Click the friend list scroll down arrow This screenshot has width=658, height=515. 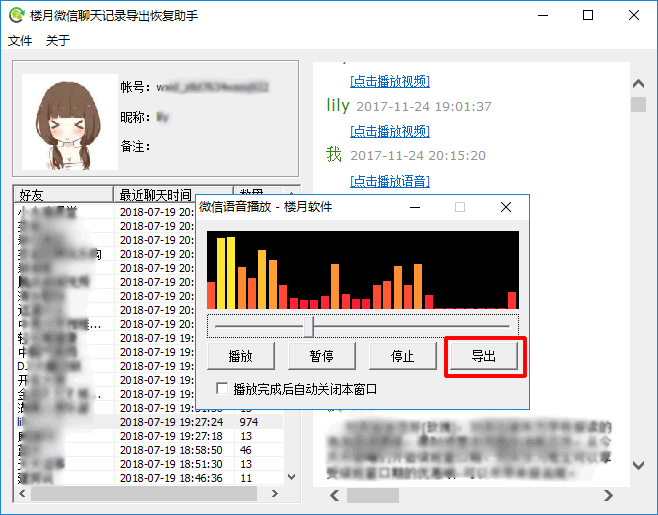point(292,477)
